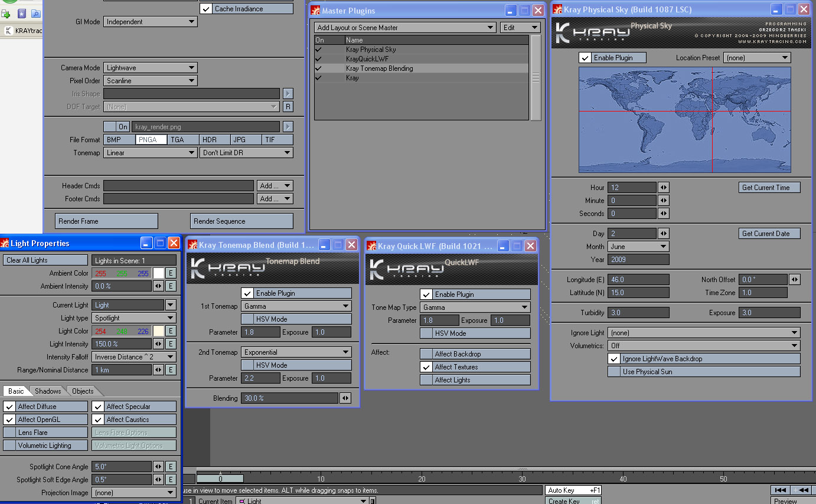Click the Render Frame button
The width and height of the screenshot is (816, 504).
106,221
